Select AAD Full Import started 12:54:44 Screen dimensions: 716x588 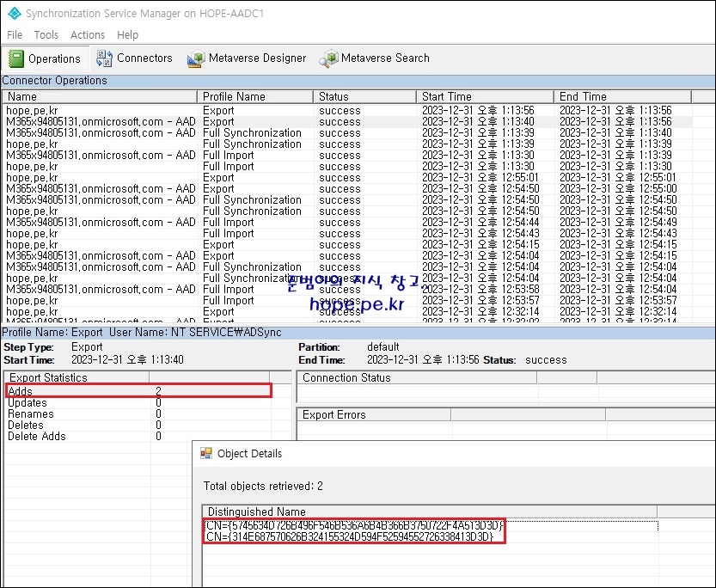tap(348, 223)
